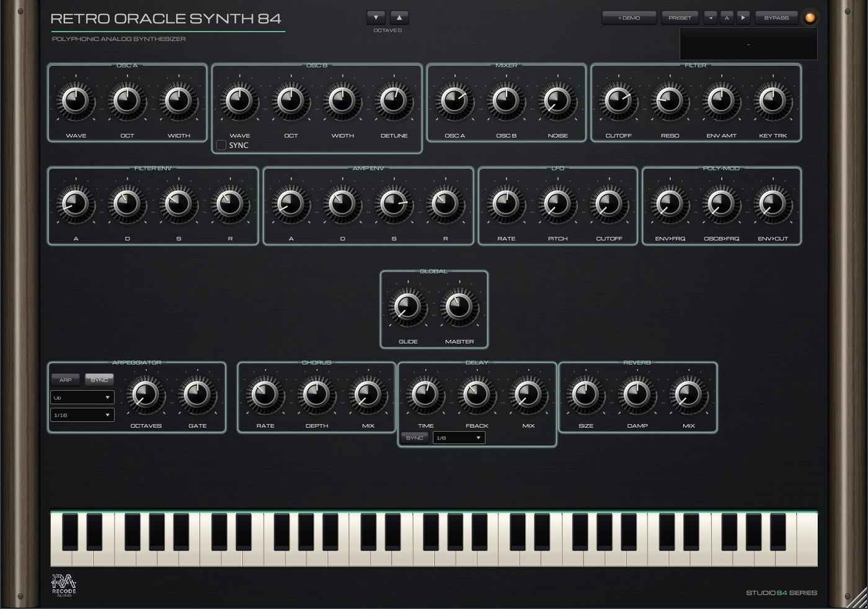Click the LFO CUTOFF knob
868x609 pixels.
(609, 204)
